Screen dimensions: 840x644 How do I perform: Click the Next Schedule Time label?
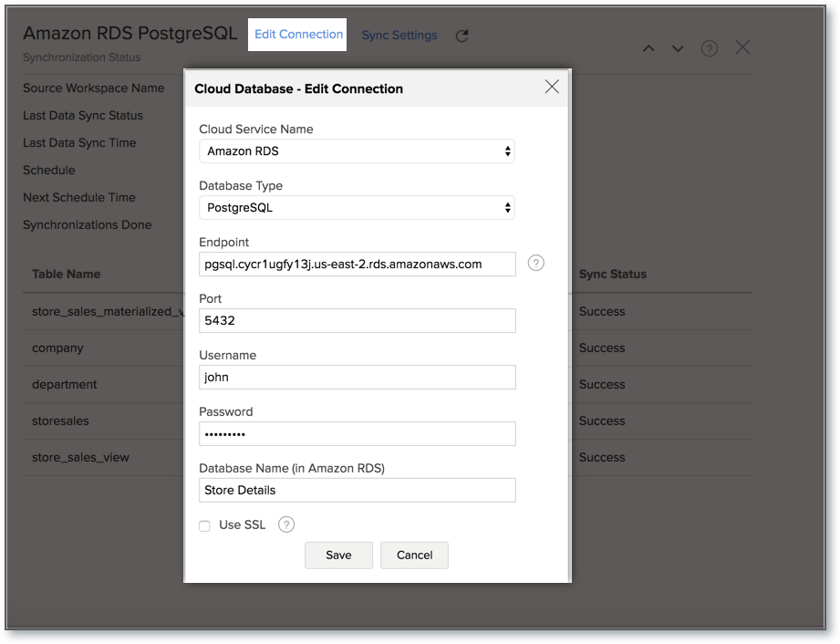point(79,197)
